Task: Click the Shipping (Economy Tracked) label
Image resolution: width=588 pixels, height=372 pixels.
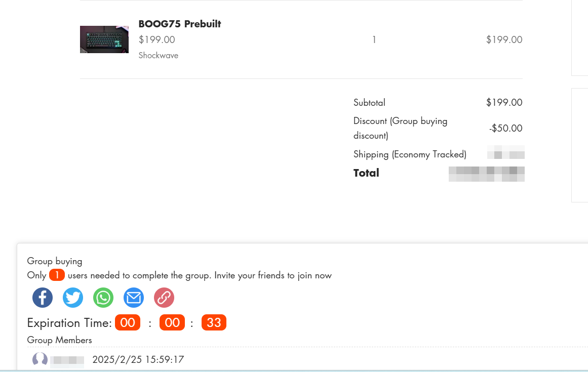Action: click(x=410, y=154)
